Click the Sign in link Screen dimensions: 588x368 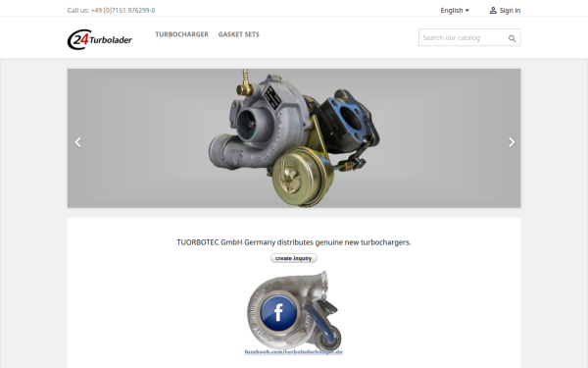pyautogui.click(x=505, y=11)
